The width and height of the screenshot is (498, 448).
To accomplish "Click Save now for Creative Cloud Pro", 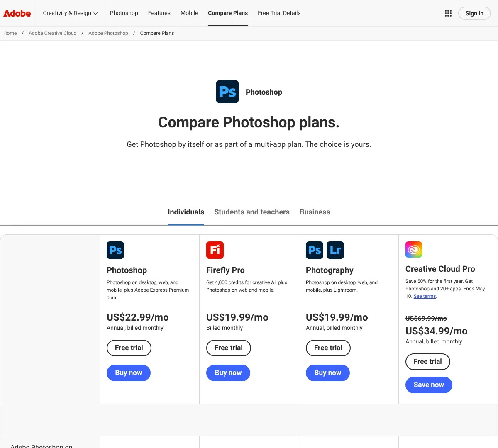I will pyautogui.click(x=429, y=385).
